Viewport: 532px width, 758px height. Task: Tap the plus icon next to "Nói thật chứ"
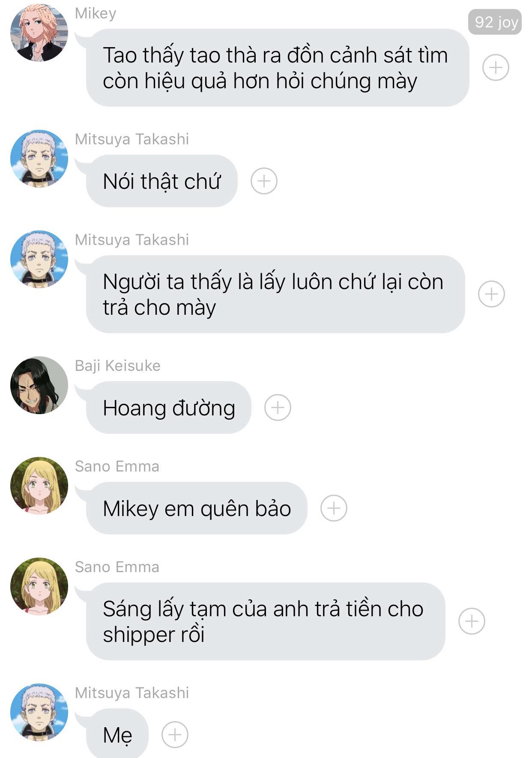tap(264, 181)
